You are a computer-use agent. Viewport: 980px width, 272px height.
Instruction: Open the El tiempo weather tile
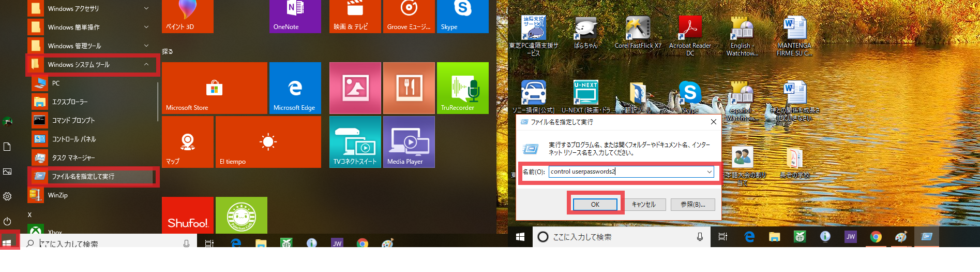click(268, 142)
